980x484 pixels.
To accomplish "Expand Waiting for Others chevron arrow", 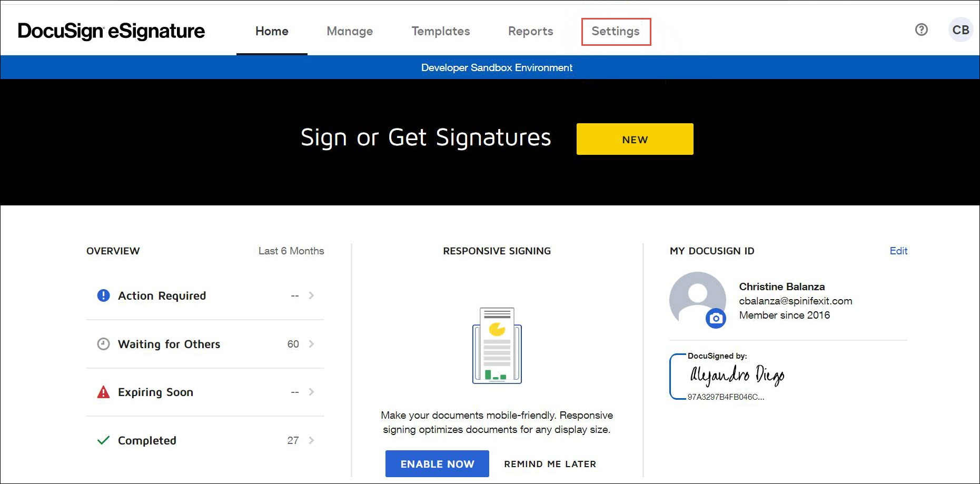I will [x=311, y=344].
